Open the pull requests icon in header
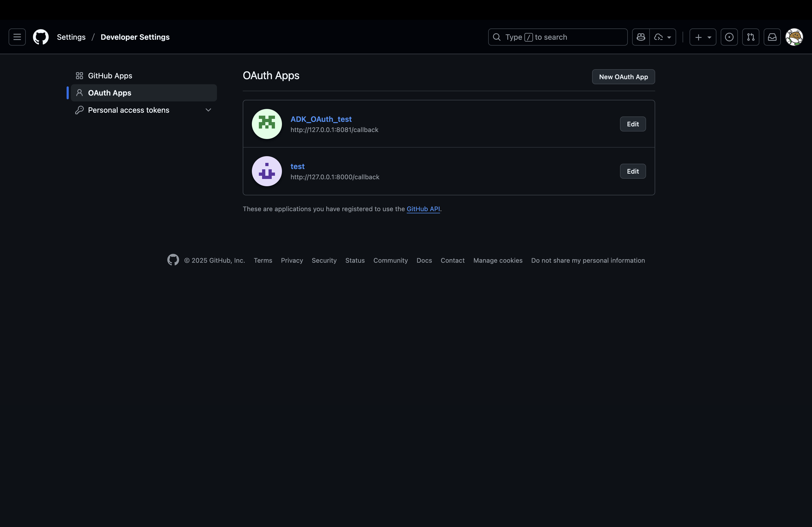This screenshot has height=527, width=812. point(751,37)
